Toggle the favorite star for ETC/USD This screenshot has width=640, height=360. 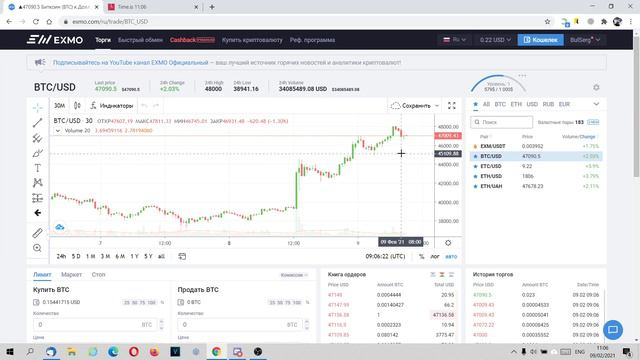coord(475,166)
